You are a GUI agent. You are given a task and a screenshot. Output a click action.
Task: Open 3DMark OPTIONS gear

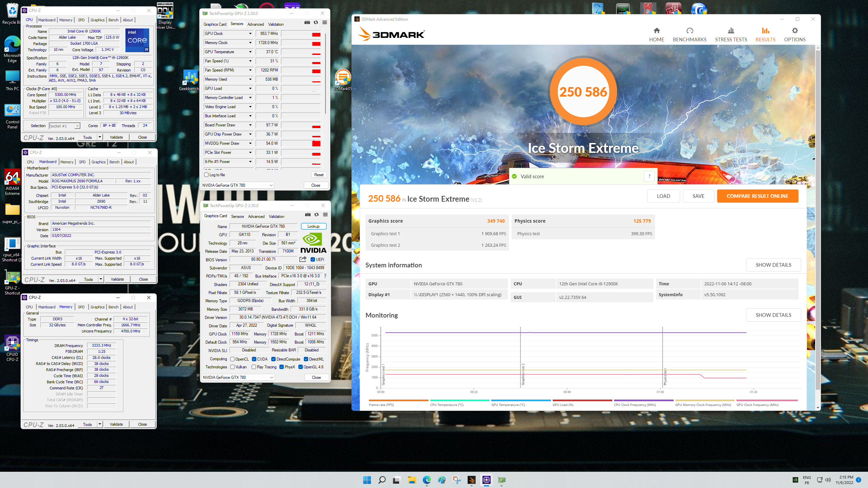point(794,35)
